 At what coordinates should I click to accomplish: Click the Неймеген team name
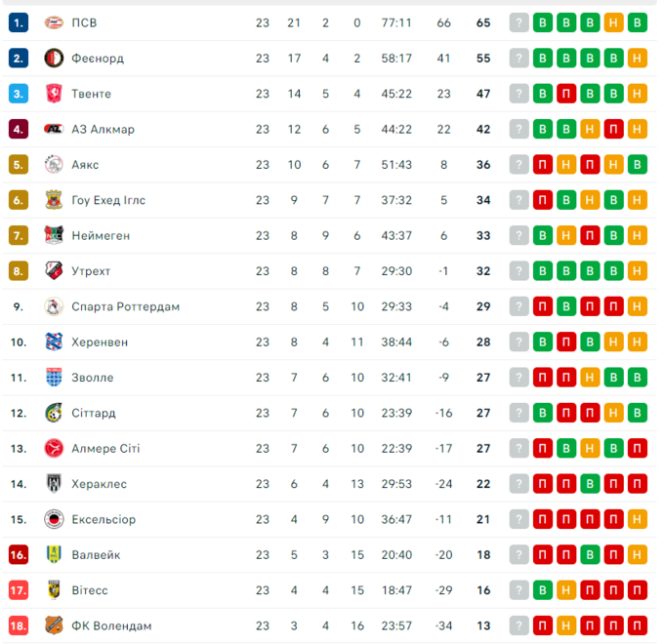coord(101,236)
